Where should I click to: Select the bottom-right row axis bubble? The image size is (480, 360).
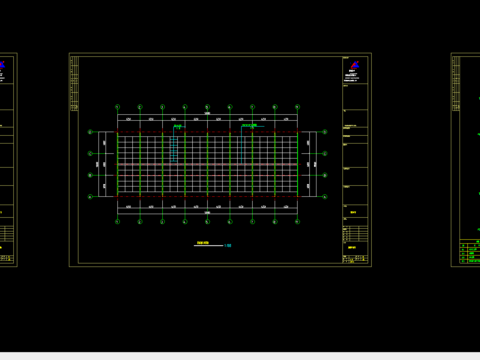[x=325, y=197]
